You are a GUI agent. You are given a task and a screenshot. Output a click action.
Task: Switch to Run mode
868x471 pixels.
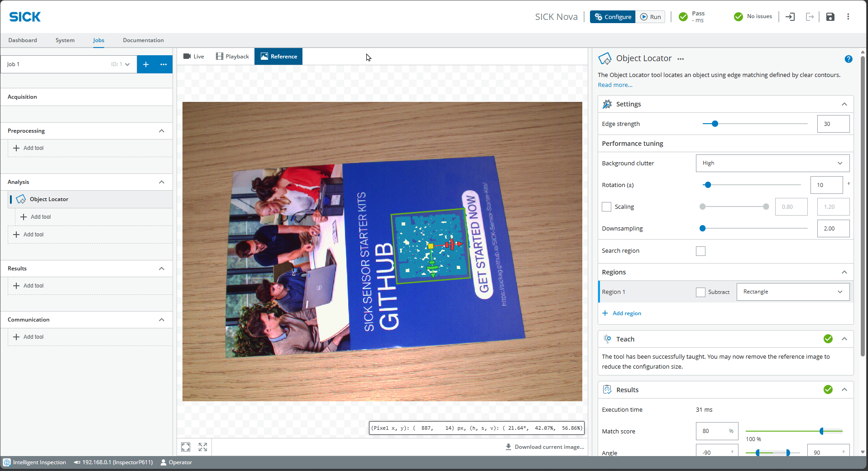[650, 17]
